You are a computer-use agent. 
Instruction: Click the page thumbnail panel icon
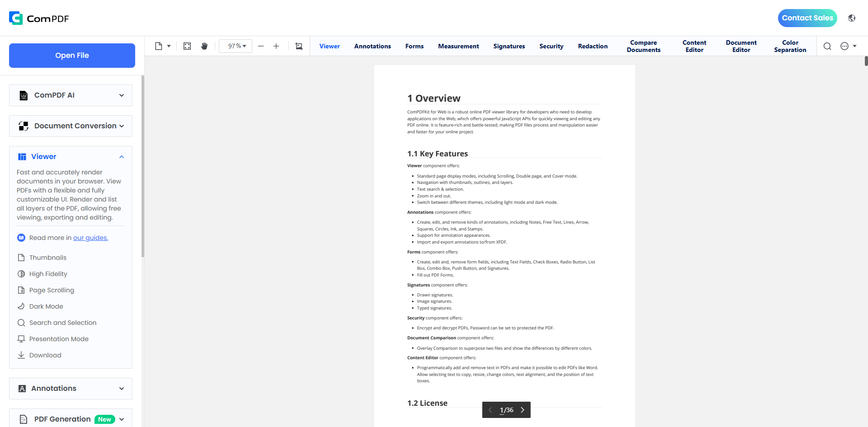pos(159,46)
